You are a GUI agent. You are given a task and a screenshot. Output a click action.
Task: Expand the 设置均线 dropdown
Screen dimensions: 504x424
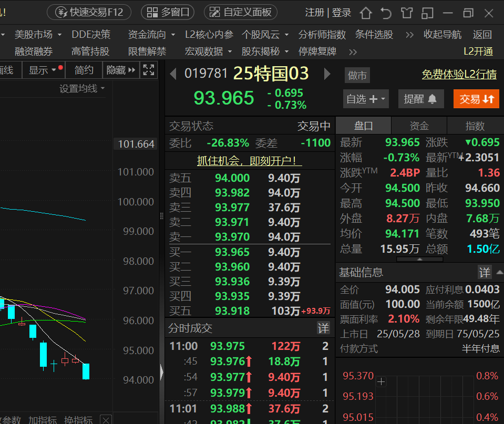(x=82, y=89)
